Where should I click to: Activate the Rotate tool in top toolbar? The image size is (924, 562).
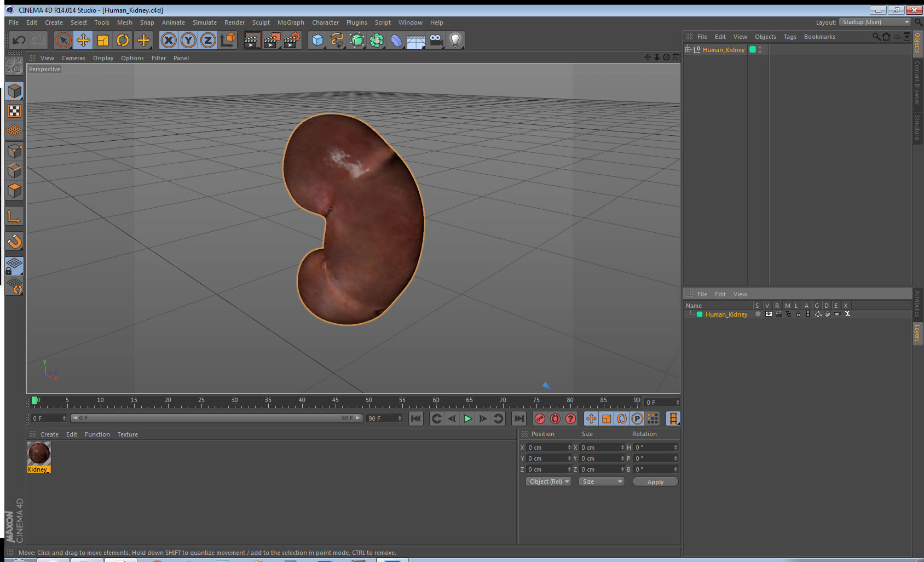tap(123, 40)
